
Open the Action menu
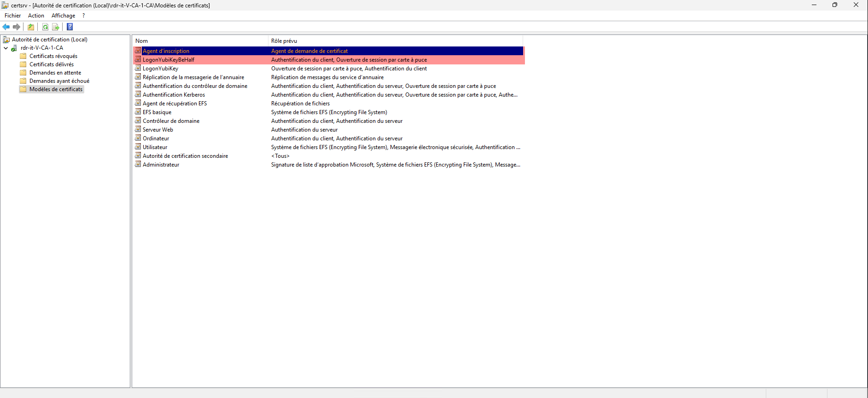pos(36,16)
